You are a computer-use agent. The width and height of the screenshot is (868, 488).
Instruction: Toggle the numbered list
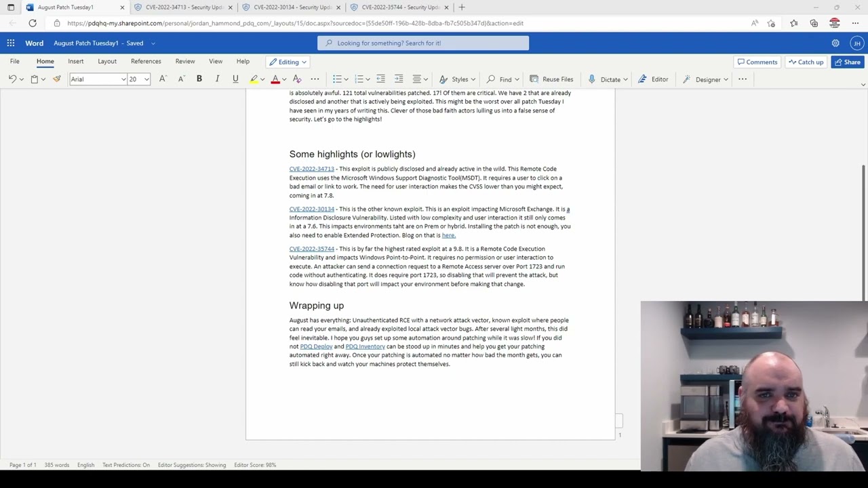click(359, 79)
